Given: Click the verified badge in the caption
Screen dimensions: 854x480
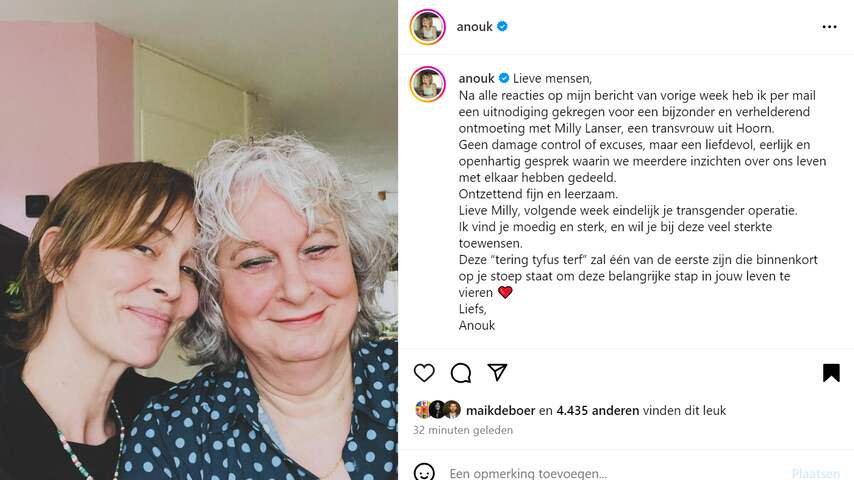Looking at the screenshot, I should click(504, 78).
